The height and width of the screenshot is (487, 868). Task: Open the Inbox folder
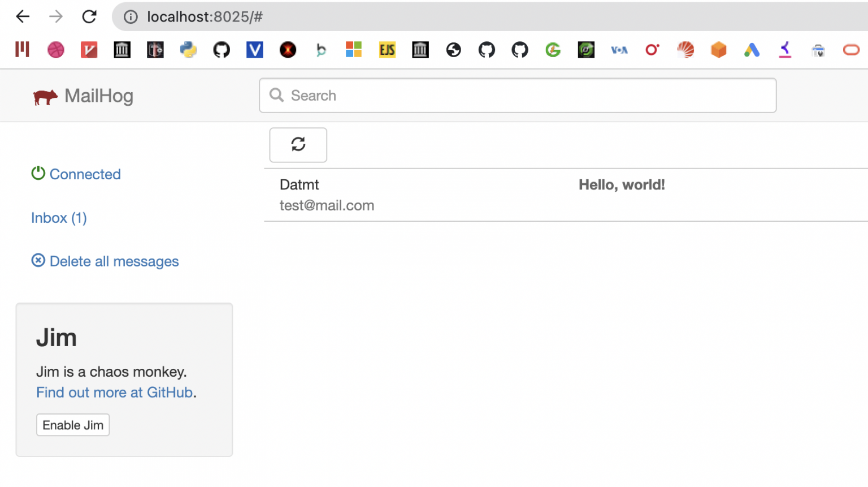(x=59, y=218)
